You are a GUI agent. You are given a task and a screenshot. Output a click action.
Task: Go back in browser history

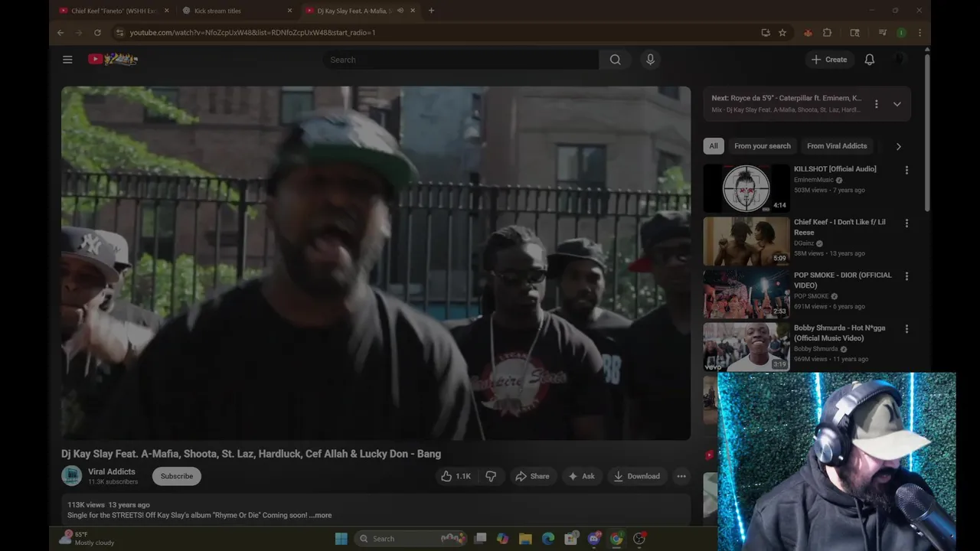(x=60, y=33)
